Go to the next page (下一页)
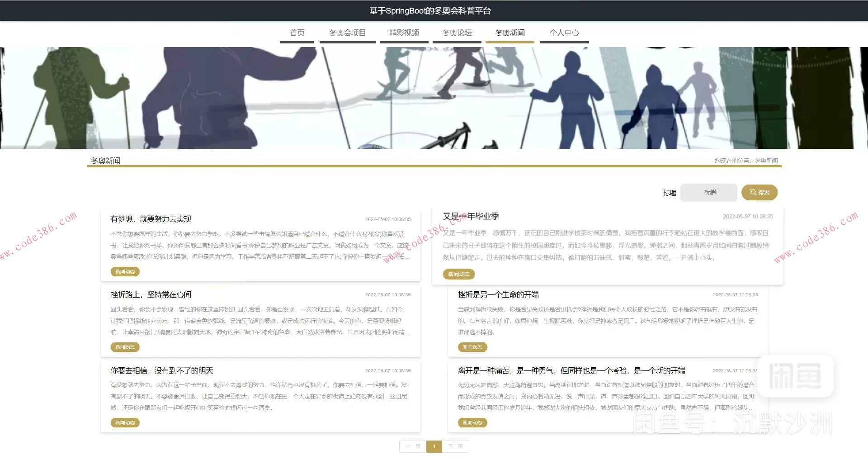Screen dimensions: 868x474 click(456, 446)
